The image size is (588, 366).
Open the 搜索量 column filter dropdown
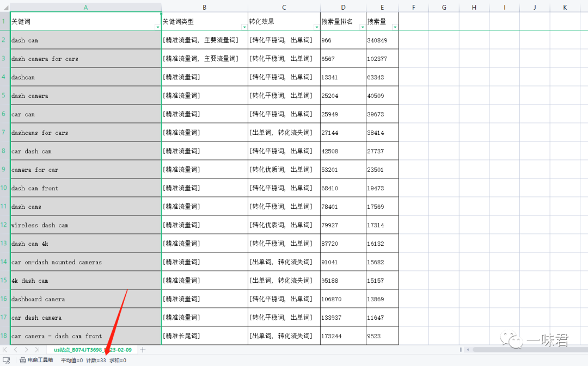coord(394,27)
